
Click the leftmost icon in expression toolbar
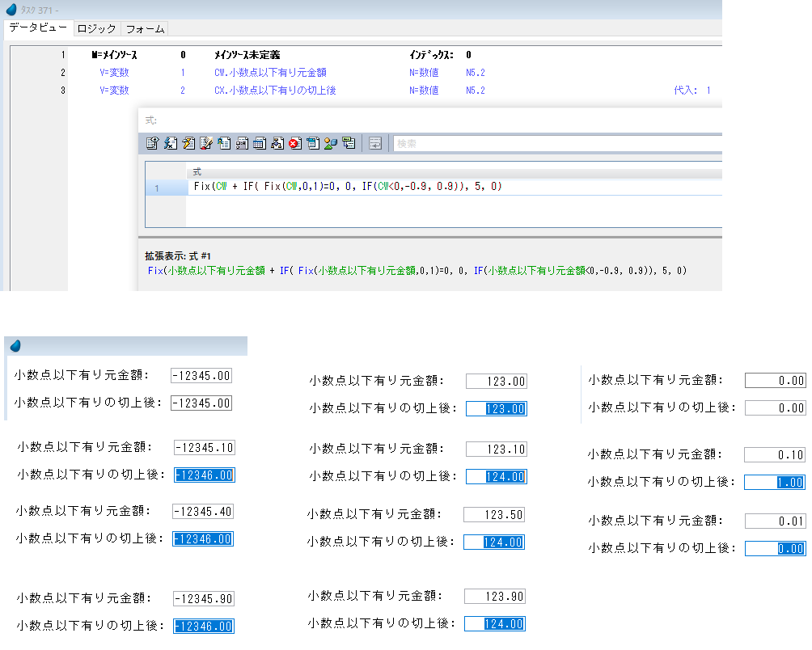click(152, 143)
